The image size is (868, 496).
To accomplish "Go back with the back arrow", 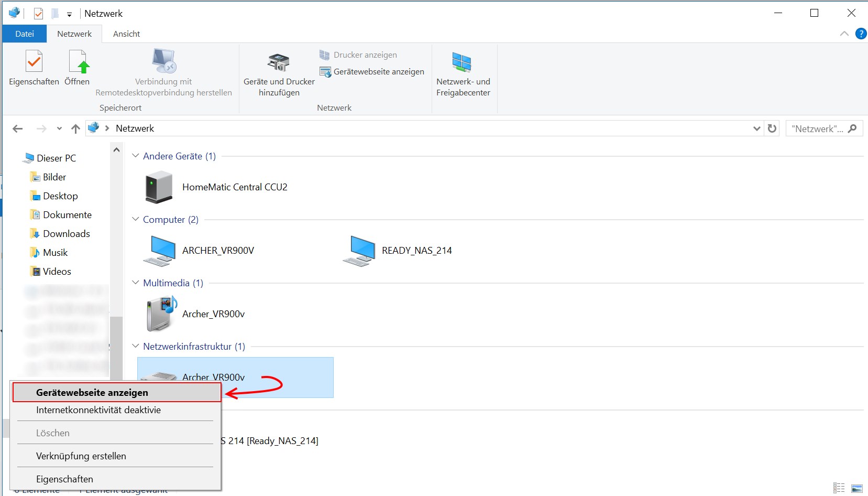I will pyautogui.click(x=18, y=128).
